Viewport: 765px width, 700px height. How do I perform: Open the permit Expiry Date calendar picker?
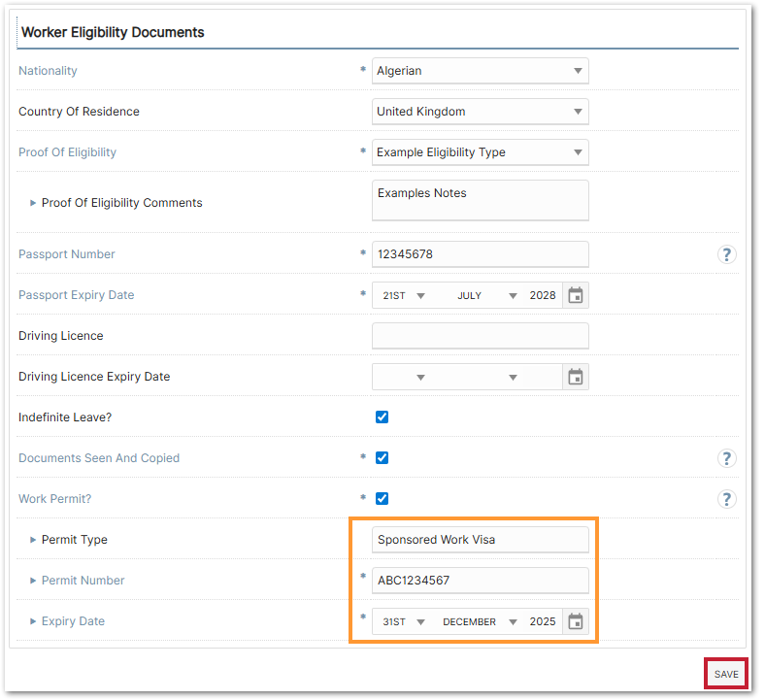click(576, 621)
